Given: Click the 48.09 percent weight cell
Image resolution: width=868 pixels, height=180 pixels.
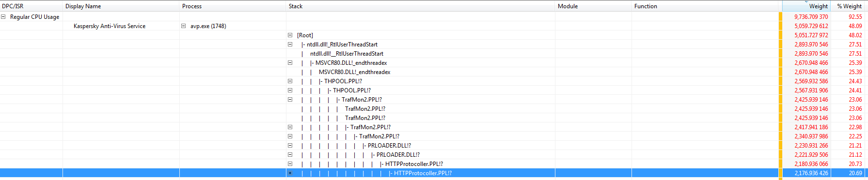Looking at the screenshot, I should pos(855,26).
